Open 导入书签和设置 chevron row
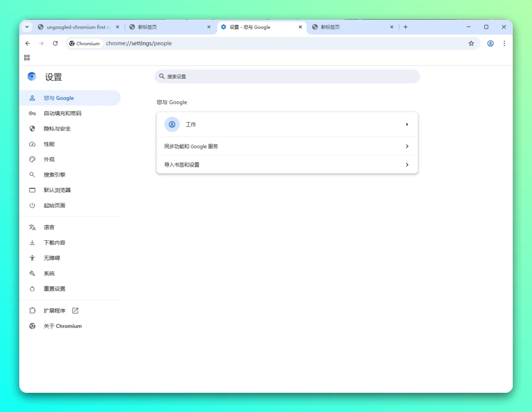 click(x=287, y=164)
